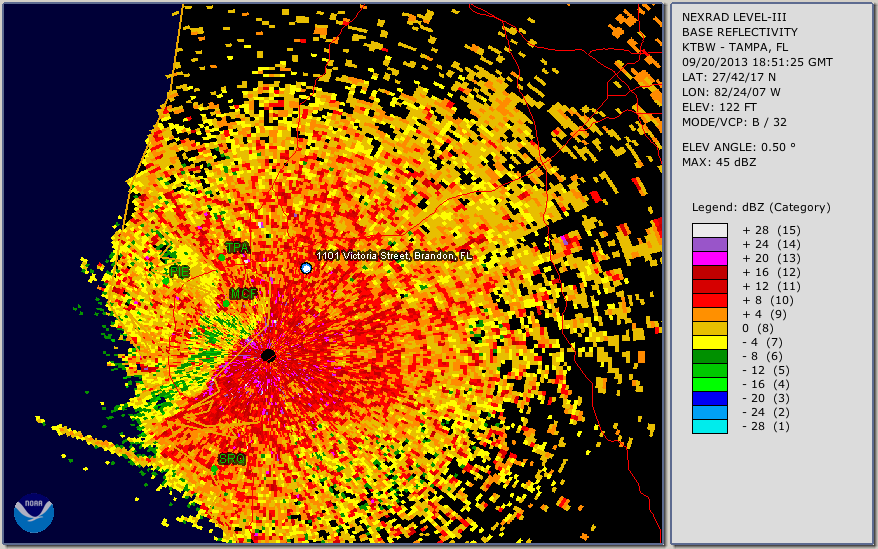Screen dimensions: 878x549
Task: Click the '+ 16 (12)' legend label
Action: (772, 272)
